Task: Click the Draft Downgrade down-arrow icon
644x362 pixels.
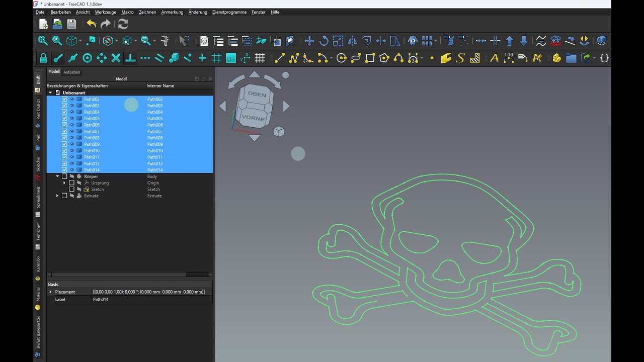Action: pos(523,41)
